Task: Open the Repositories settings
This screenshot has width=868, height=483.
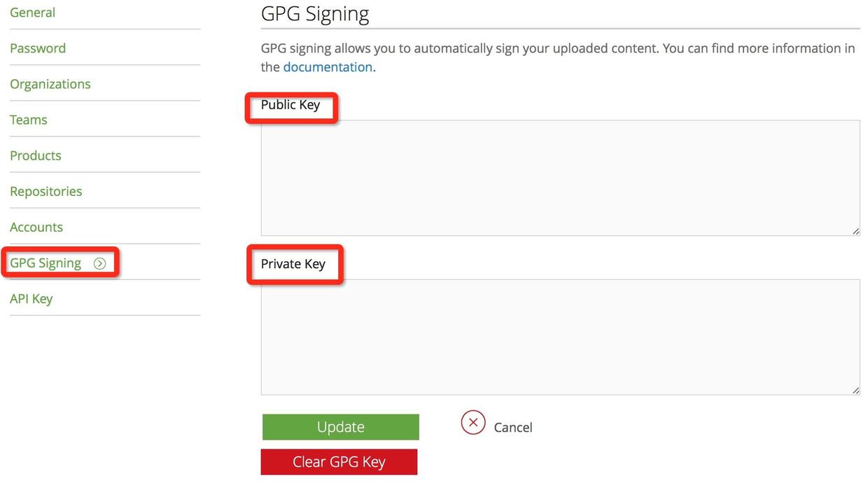Action: pyautogui.click(x=46, y=191)
